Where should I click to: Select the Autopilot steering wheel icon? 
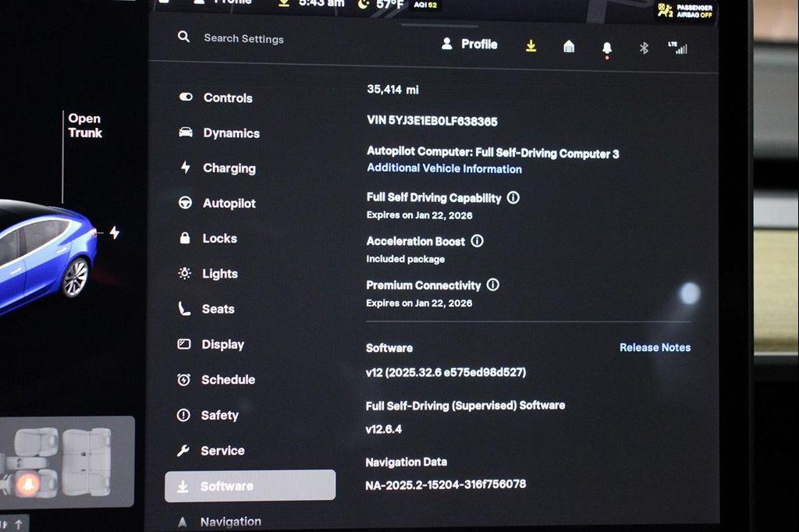click(x=184, y=203)
